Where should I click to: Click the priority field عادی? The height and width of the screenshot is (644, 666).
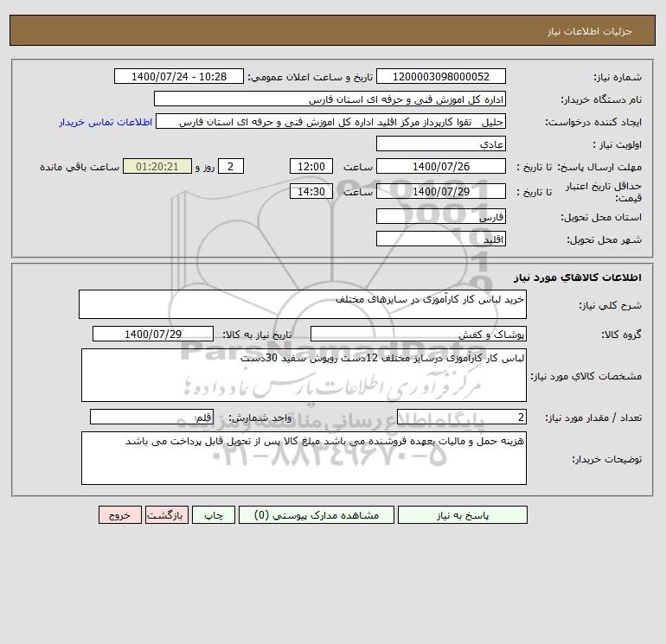pyautogui.click(x=441, y=143)
